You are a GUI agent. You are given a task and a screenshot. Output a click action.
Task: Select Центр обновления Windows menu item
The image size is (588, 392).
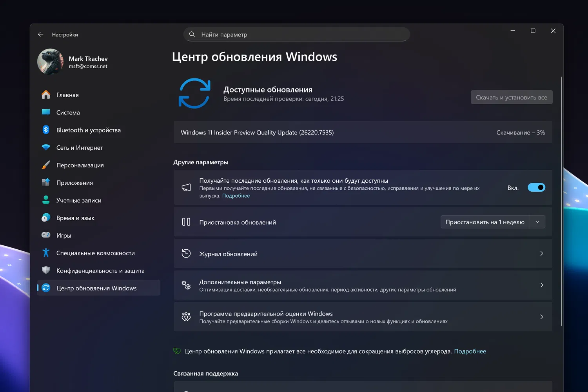coord(97,288)
